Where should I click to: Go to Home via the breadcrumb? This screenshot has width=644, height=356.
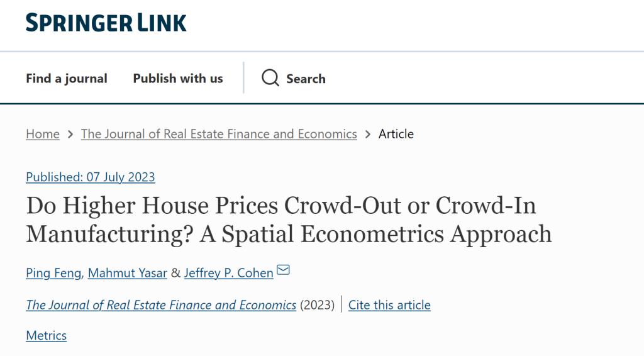pos(43,134)
